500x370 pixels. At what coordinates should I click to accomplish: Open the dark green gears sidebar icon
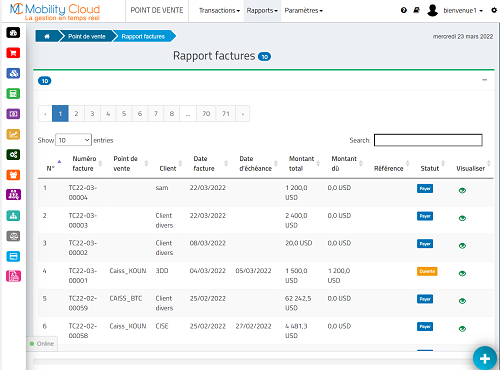[13, 155]
